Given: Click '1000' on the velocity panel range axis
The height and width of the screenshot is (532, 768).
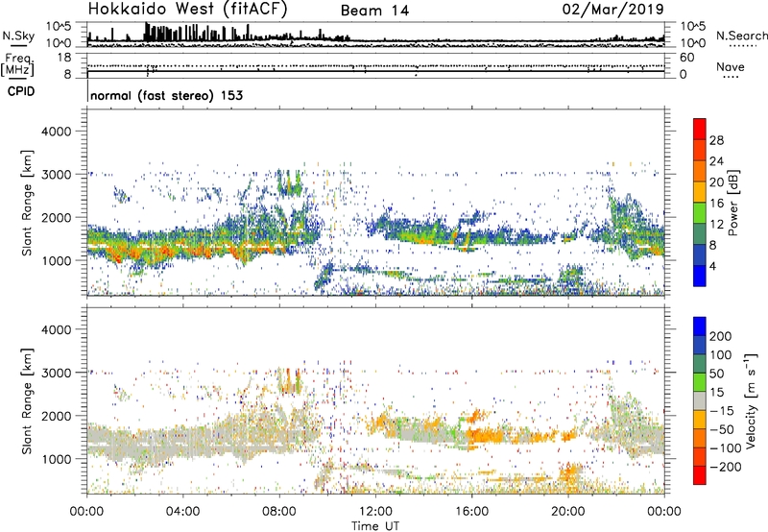Looking at the screenshot, I should point(56,459).
